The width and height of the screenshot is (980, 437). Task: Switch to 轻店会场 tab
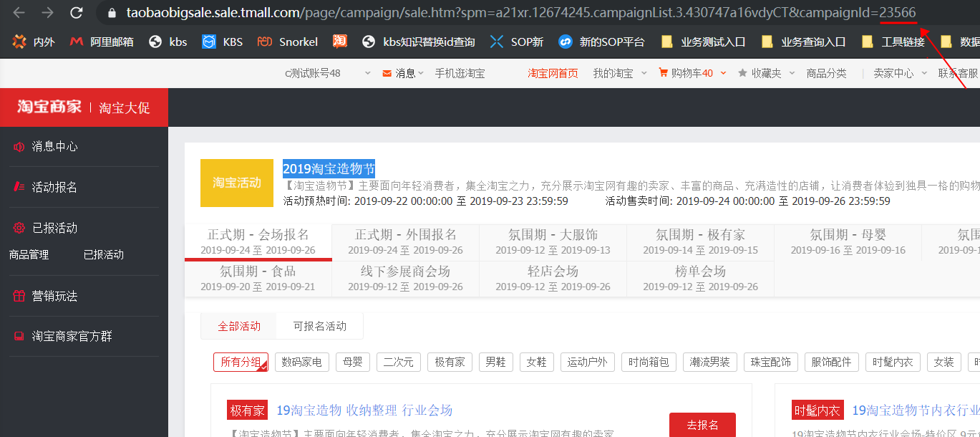553,279
